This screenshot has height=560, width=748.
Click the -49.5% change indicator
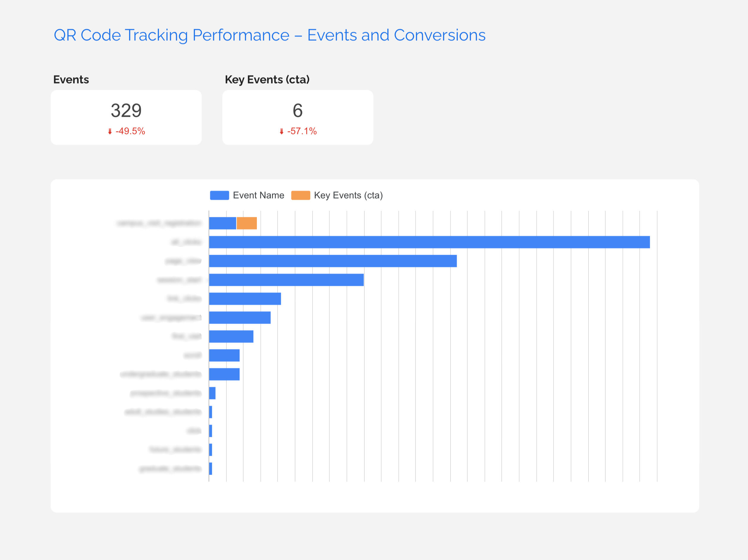[x=130, y=131]
